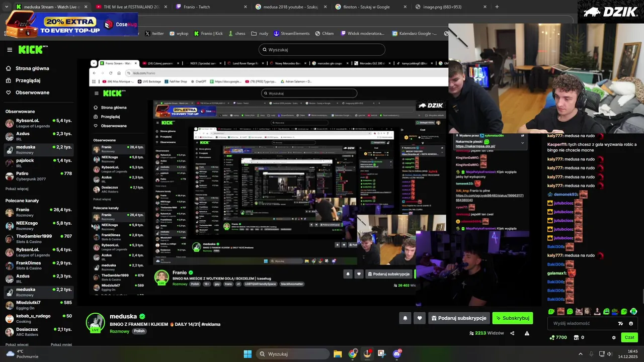This screenshot has height=362, width=644.
Task: Open the chat settings gear
Action: [613, 337]
